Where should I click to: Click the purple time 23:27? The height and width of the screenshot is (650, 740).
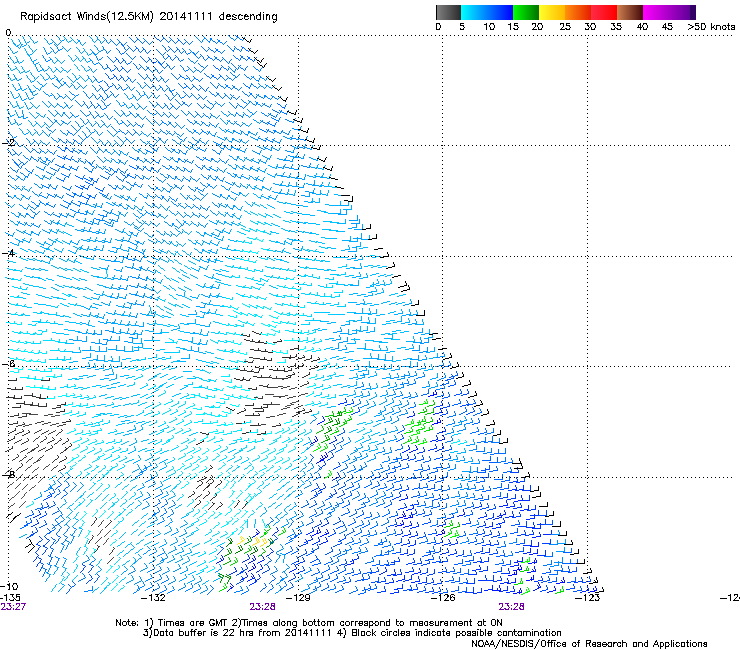click(x=13, y=607)
